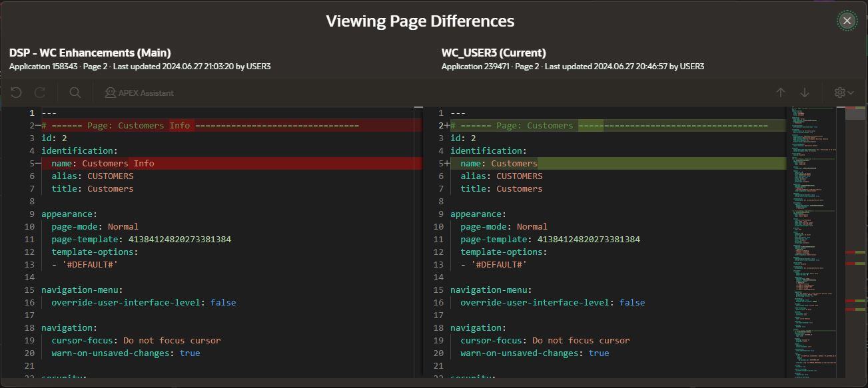Click the 'Application 239471 · Page 2' details line
Screen dimensions: 868x388
coord(573,67)
